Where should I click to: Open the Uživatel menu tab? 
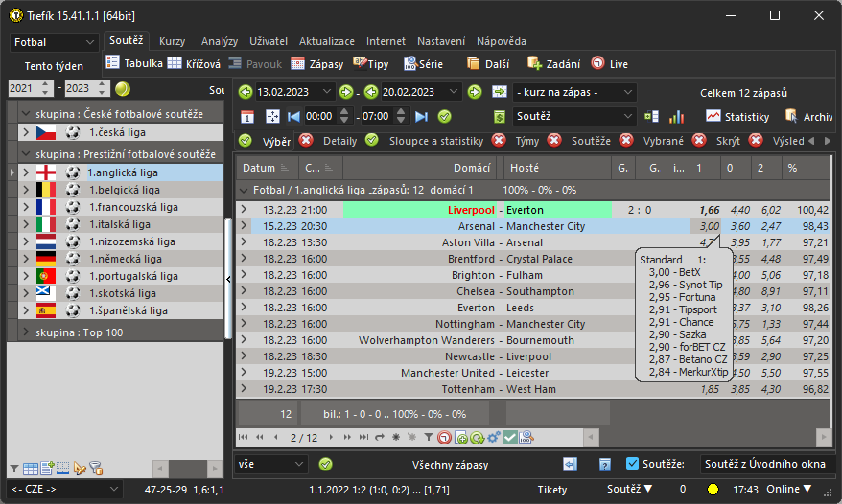[268, 41]
